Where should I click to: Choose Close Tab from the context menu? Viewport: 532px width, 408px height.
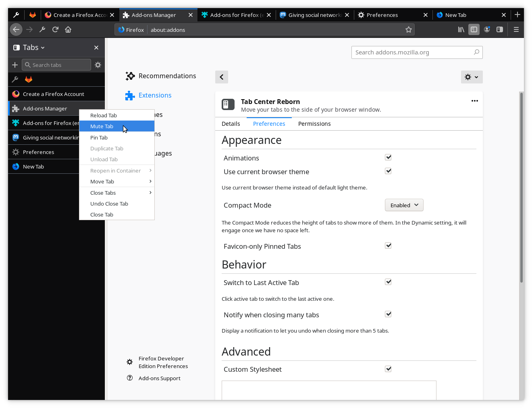tap(117, 214)
